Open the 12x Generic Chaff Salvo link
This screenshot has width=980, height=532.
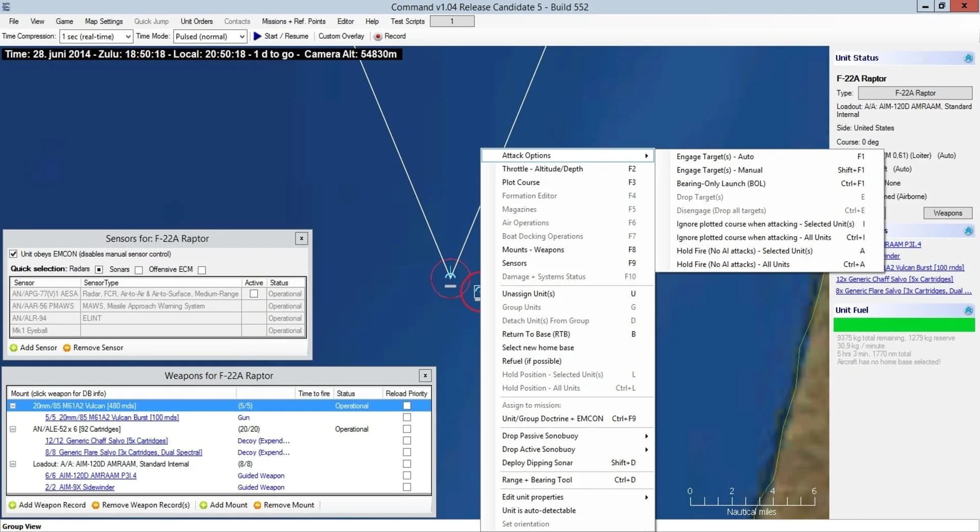point(894,279)
